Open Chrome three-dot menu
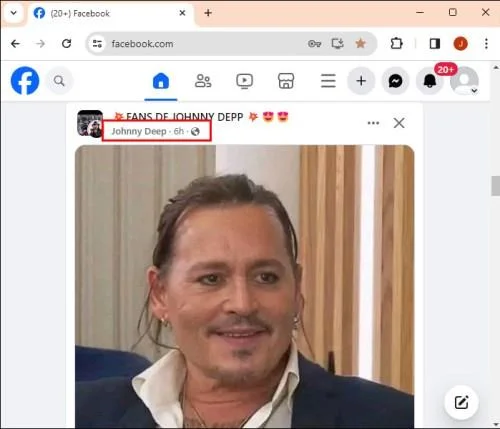 486,44
